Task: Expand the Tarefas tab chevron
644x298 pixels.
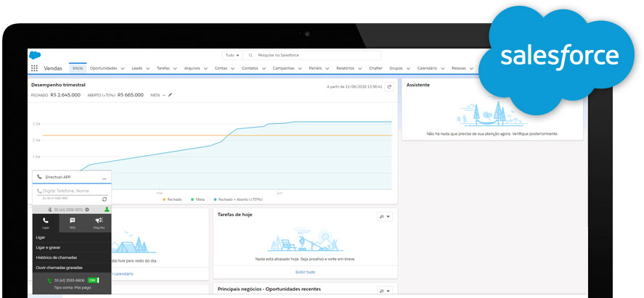Action: point(175,68)
